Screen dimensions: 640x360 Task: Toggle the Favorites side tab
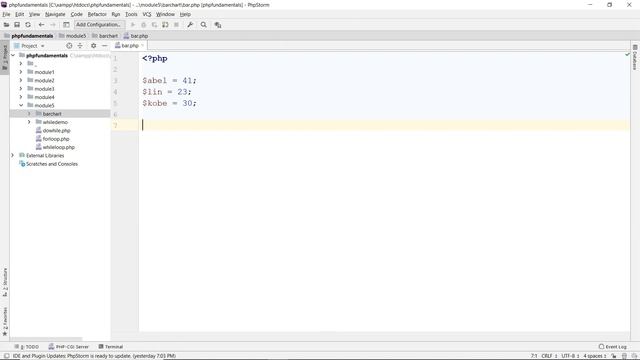[x=5, y=322]
